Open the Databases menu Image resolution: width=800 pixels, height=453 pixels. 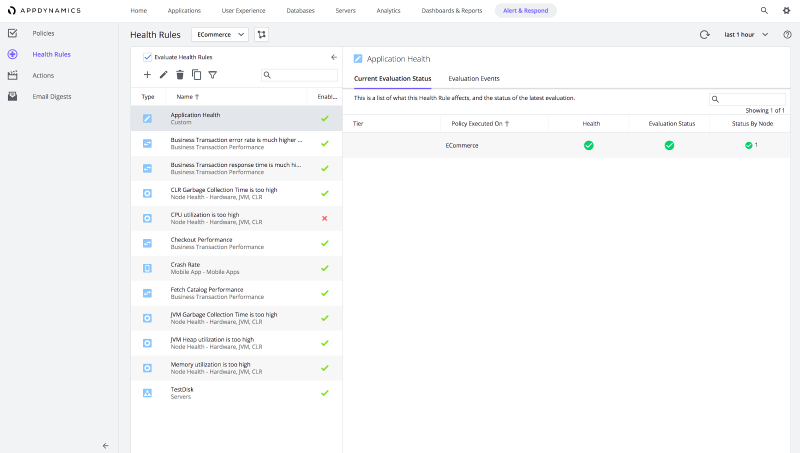[x=301, y=10]
